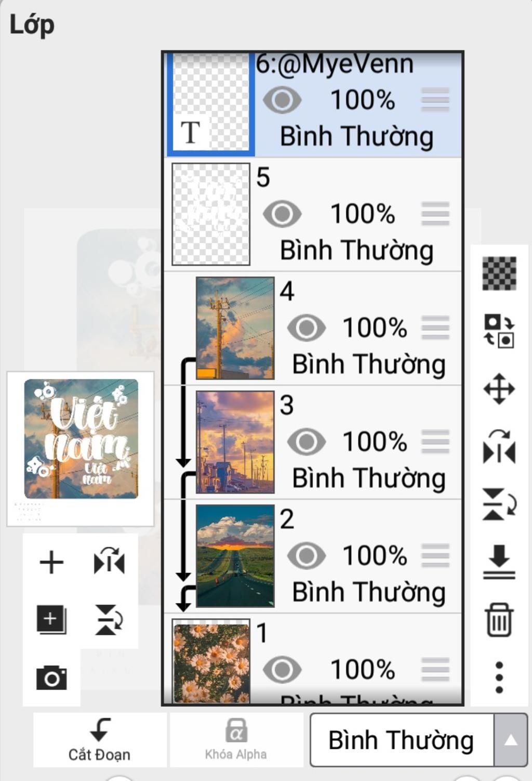The image size is (532, 781).
Task: Hide the 6:@MyeVenn text layer
Action: 282,100
